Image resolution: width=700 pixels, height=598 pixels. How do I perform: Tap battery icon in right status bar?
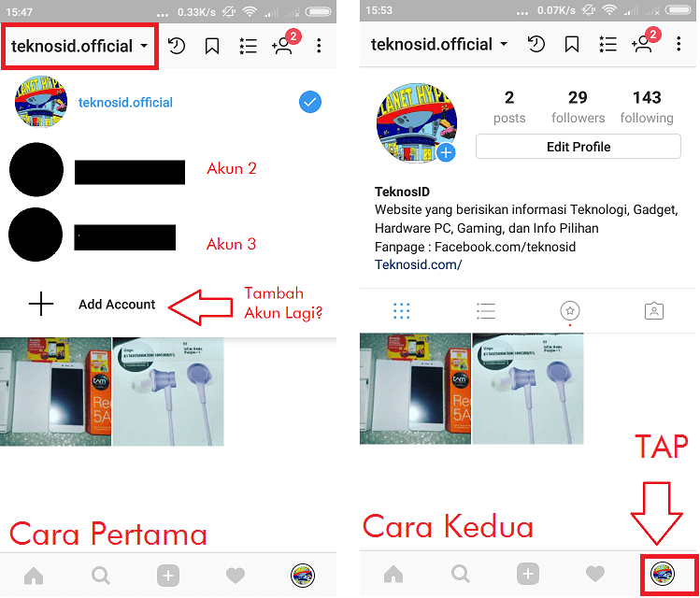tap(678, 10)
